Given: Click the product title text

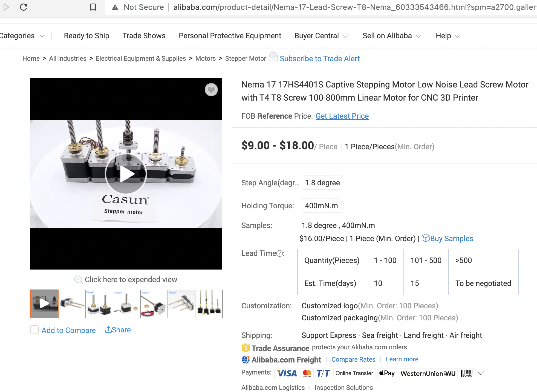Looking at the screenshot, I should (385, 91).
